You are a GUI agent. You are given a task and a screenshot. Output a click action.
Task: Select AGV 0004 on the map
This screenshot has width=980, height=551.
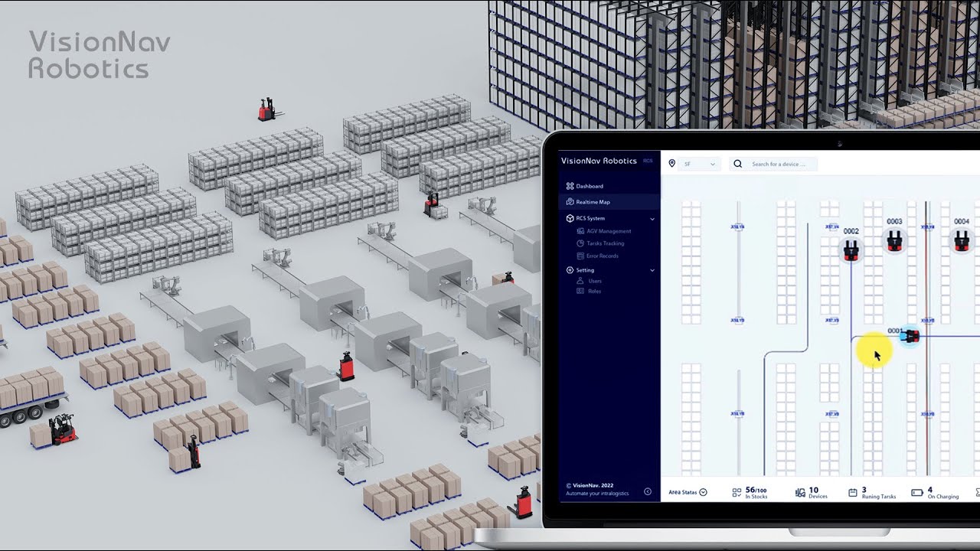pos(962,240)
